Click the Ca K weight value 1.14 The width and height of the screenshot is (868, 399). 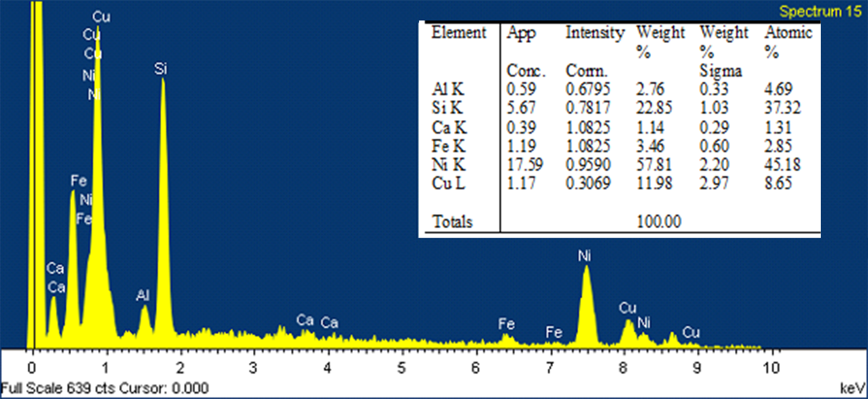(651, 127)
